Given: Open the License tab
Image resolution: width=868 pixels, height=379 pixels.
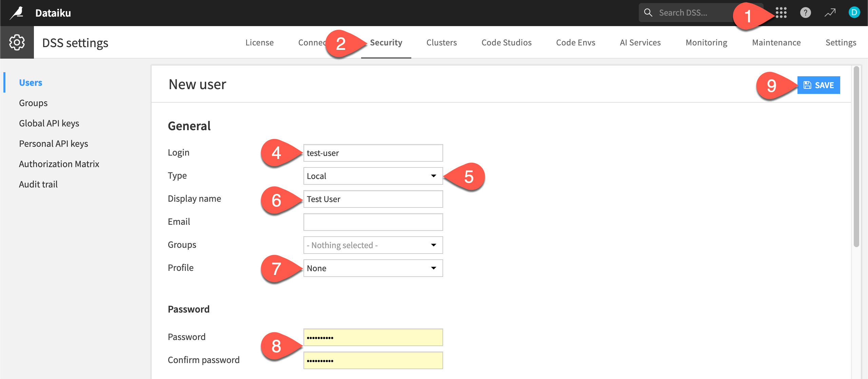Looking at the screenshot, I should point(259,42).
